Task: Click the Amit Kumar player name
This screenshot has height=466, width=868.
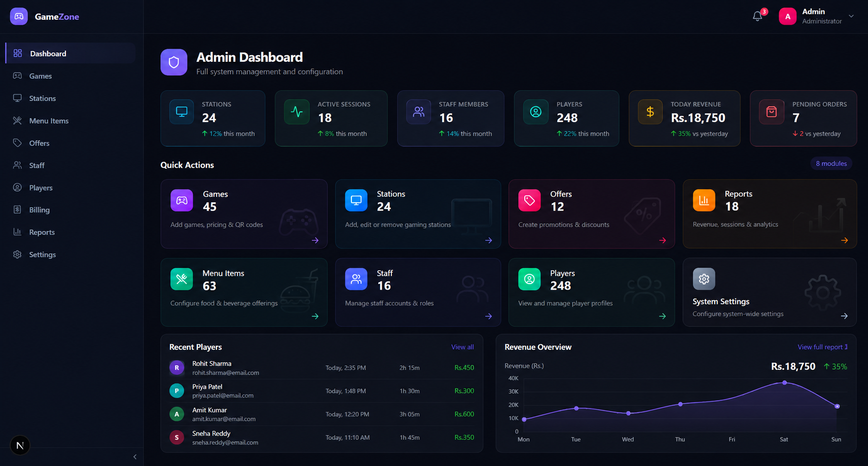Action: click(209, 410)
